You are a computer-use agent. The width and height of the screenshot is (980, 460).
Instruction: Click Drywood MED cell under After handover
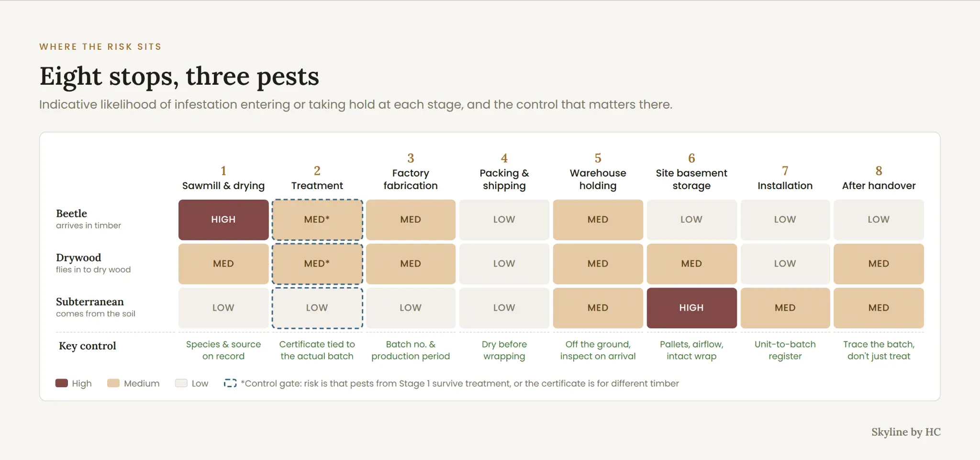tap(879, 264)
